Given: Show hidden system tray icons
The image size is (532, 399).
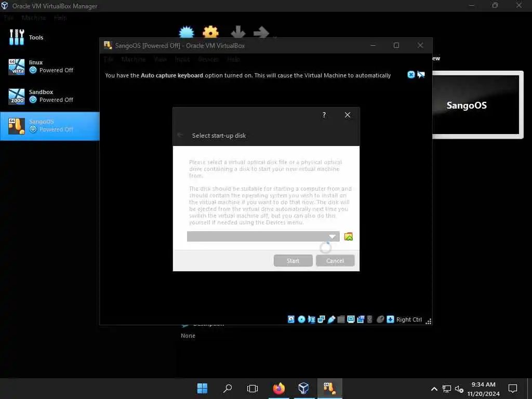Looking at the screenshot, I should [434, 389].
